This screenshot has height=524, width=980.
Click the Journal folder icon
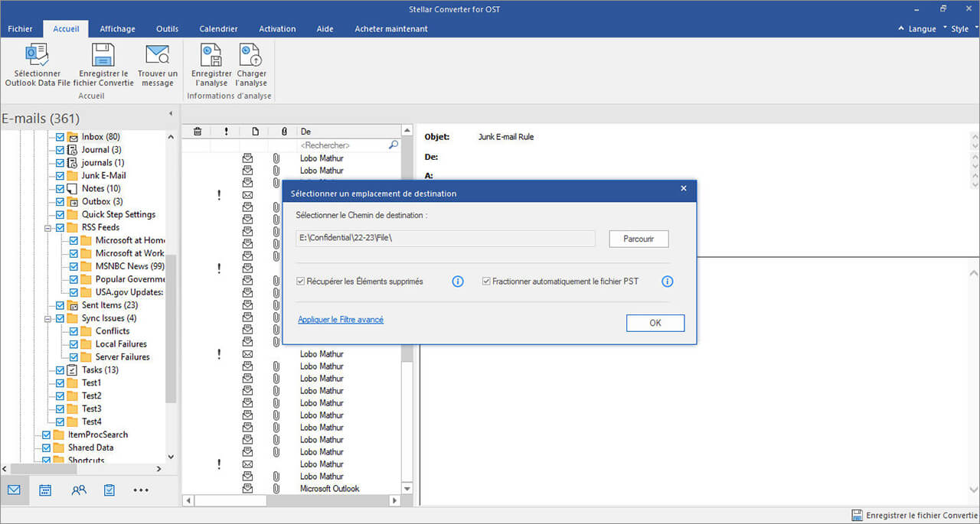pos(73,149)
